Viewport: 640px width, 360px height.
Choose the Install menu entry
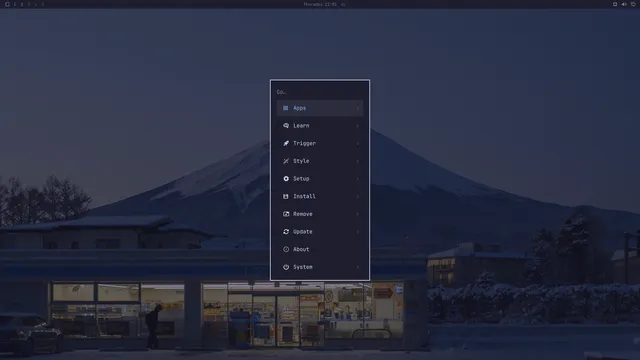pyautogui.click(x=320, y=196)
